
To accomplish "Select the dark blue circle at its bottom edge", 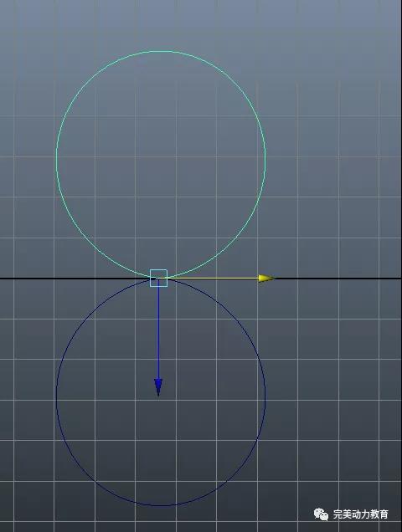I will (x=161, y=505).
